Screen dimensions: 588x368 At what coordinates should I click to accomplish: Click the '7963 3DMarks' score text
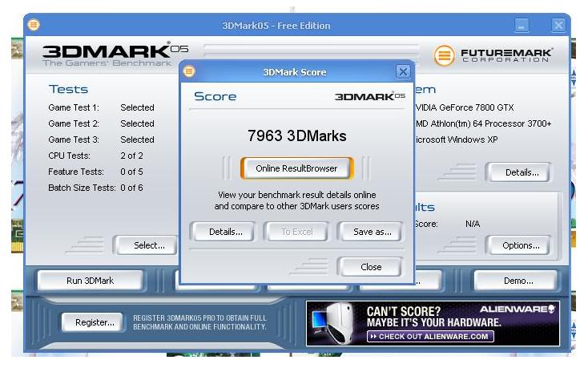click(296, 135)
